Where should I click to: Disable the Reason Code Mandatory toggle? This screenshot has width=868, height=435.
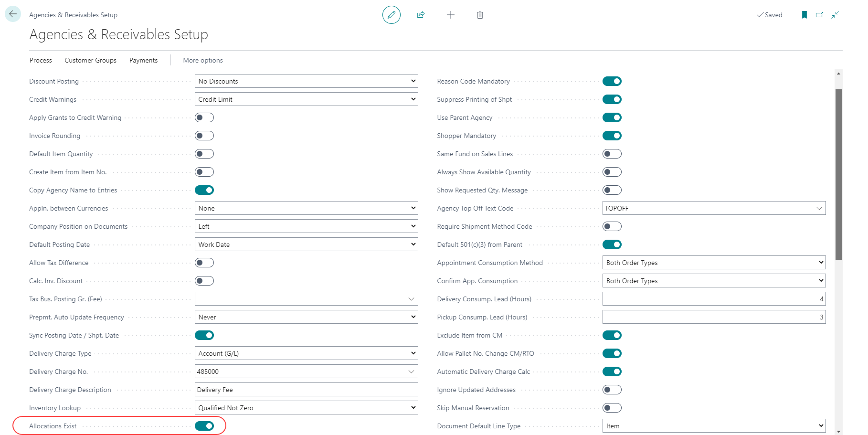(612, 81)
